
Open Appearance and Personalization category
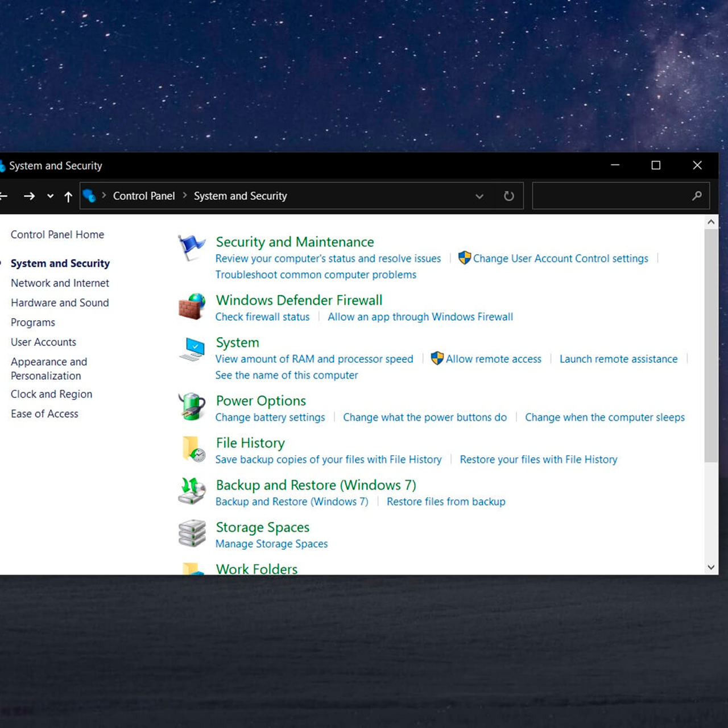click(49, 369)
